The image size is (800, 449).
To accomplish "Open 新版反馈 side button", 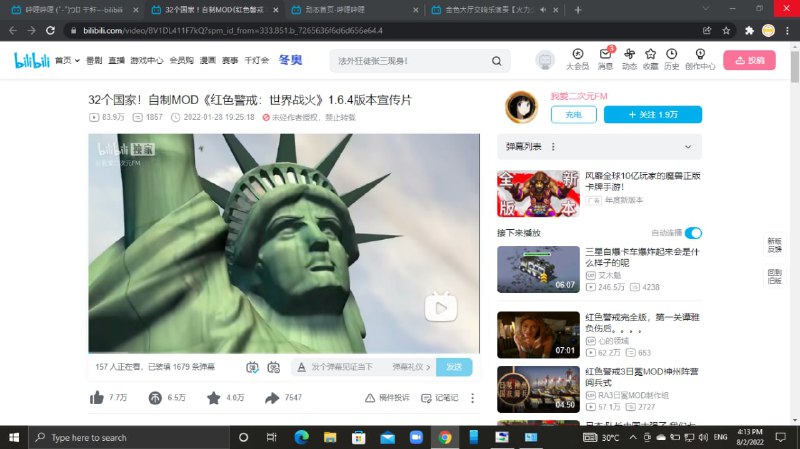I will click(x=774, y=245).
